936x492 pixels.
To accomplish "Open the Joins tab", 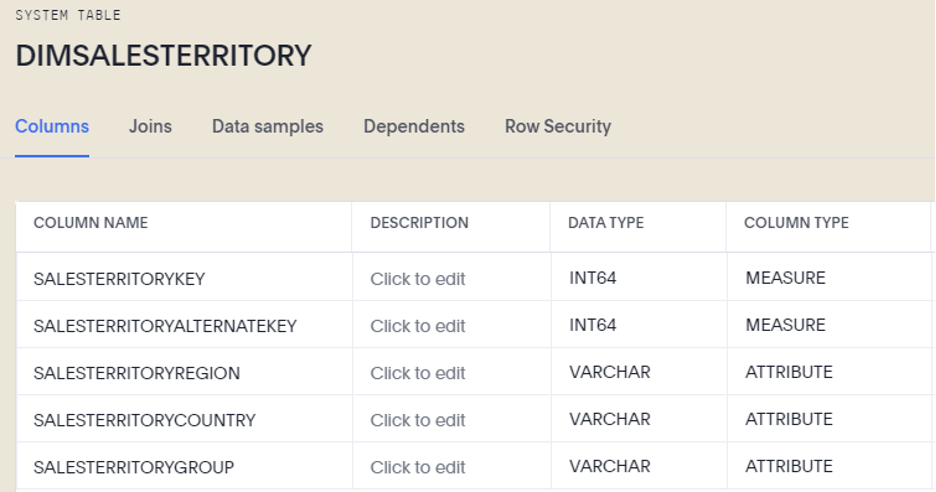I will click(150, 127).
